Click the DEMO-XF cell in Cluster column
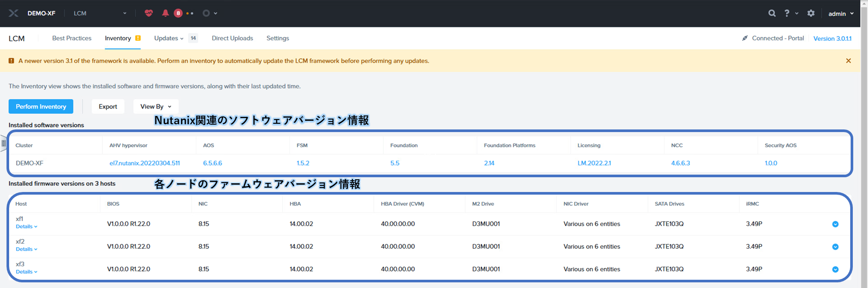Viewport: 868px width, 288px height. [x=30, y=163]
